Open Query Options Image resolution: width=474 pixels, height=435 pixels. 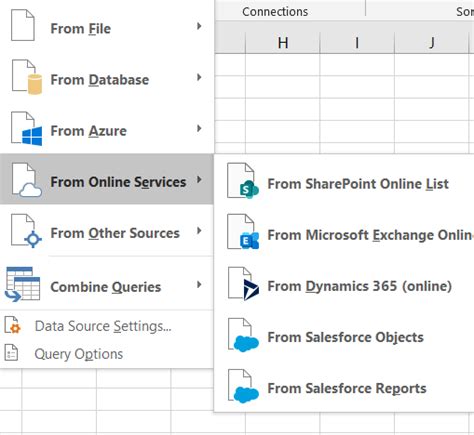pyautogui.click(x=107, y=354)
